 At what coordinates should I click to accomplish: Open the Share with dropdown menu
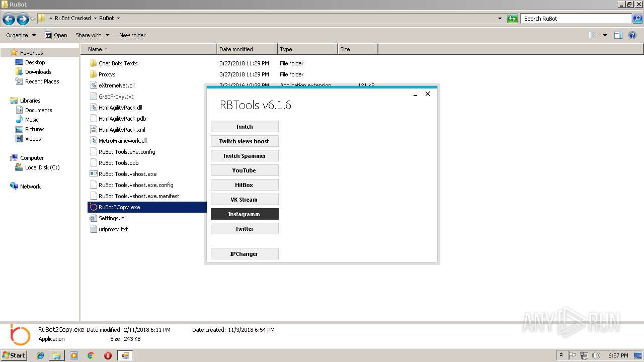point(92,35)
